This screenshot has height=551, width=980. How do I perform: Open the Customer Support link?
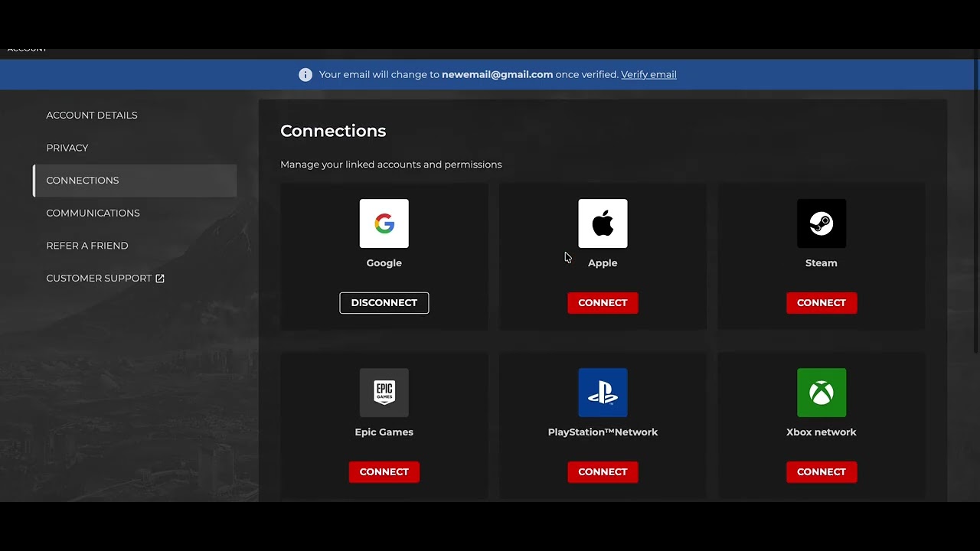[x=105, y=279]
